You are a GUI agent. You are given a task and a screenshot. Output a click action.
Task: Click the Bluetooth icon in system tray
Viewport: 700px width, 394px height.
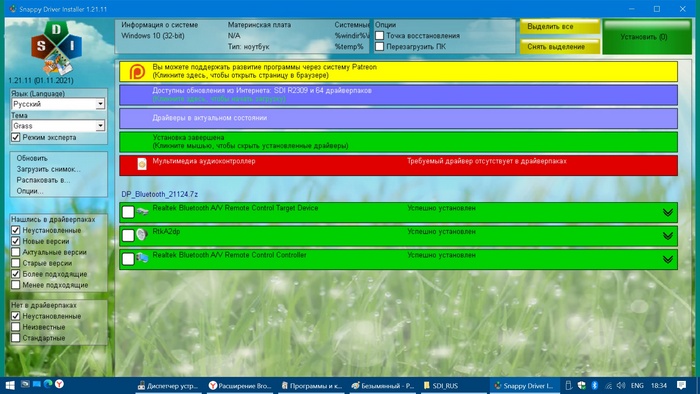point(595,385)
